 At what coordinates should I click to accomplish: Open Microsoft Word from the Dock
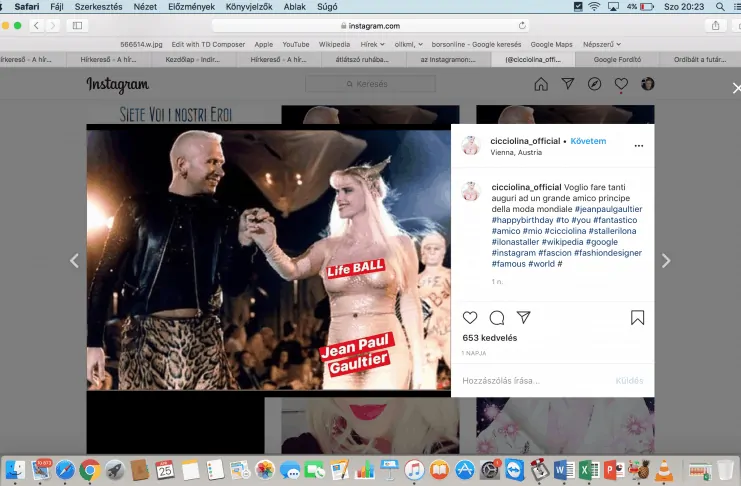click(x=564, y=470)
